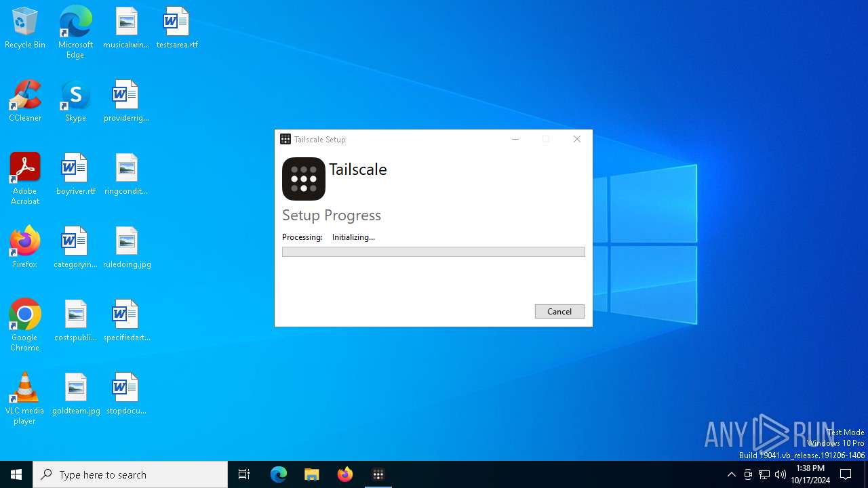
Task: Select the boyriver.rtf document icon
Action: (x=75, y=175)
